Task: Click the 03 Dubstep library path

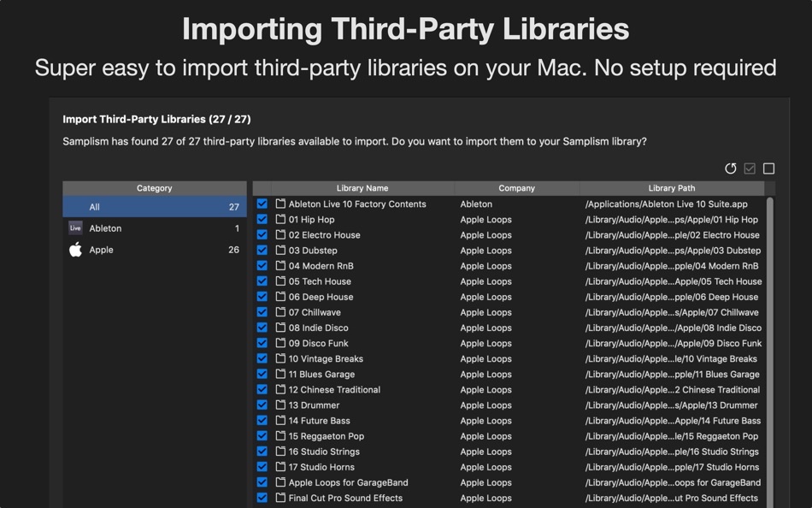Action: coord(673,251)
